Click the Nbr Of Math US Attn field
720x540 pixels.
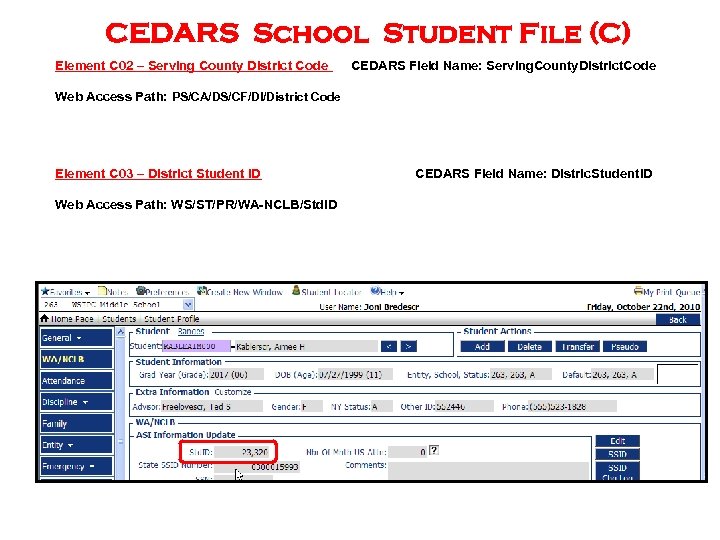click(407, 452)
